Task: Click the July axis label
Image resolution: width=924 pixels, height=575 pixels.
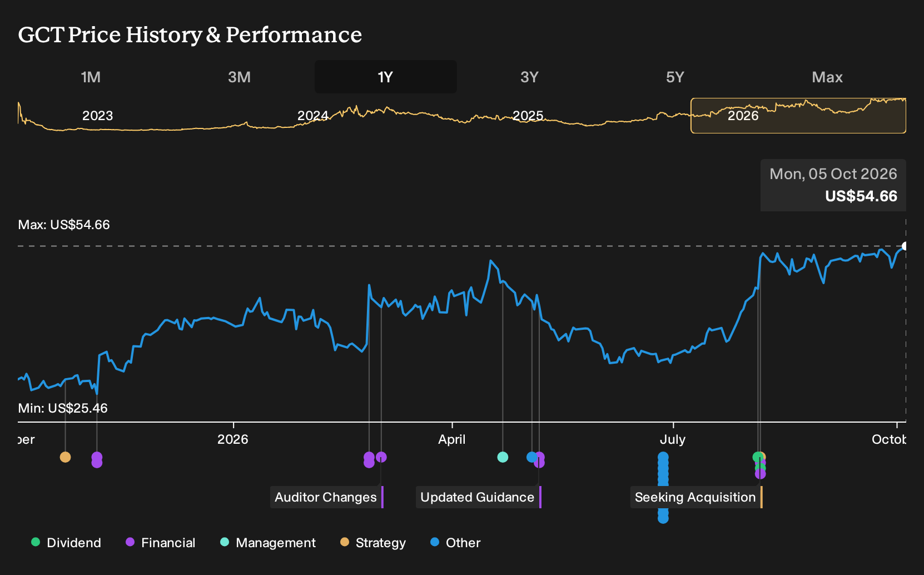Action: [x=673, y=439]
